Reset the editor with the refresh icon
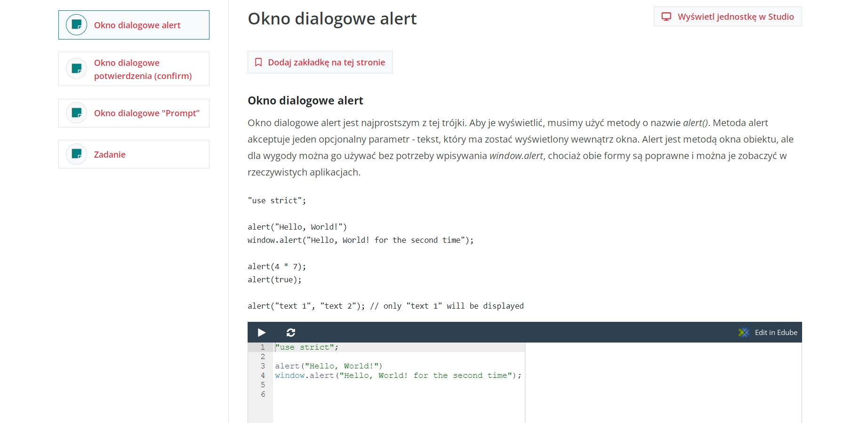Viewport: 868px width, 423px height. coord(291,333)
